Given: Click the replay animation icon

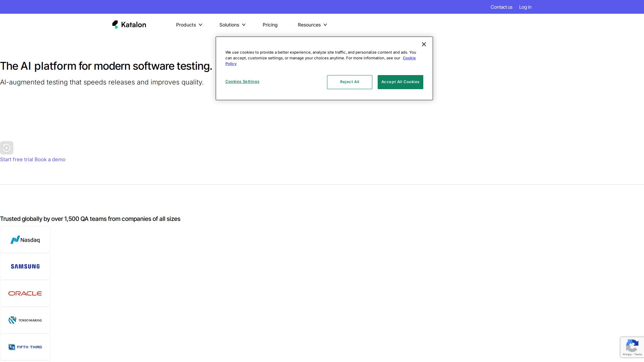Looking at the screenshot, I should tap(7, 148).
